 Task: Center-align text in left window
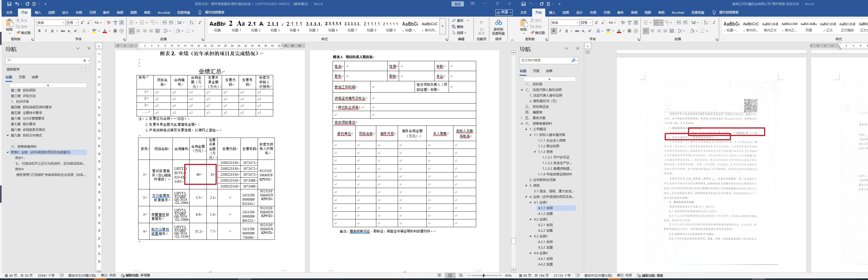pos(138,31)
